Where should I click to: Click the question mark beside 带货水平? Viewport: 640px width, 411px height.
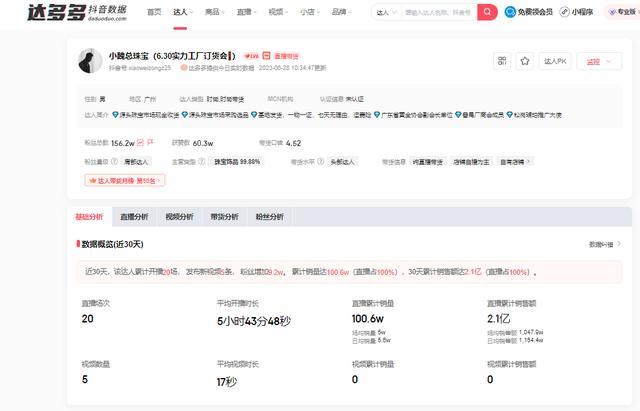(x=321, y=162)
